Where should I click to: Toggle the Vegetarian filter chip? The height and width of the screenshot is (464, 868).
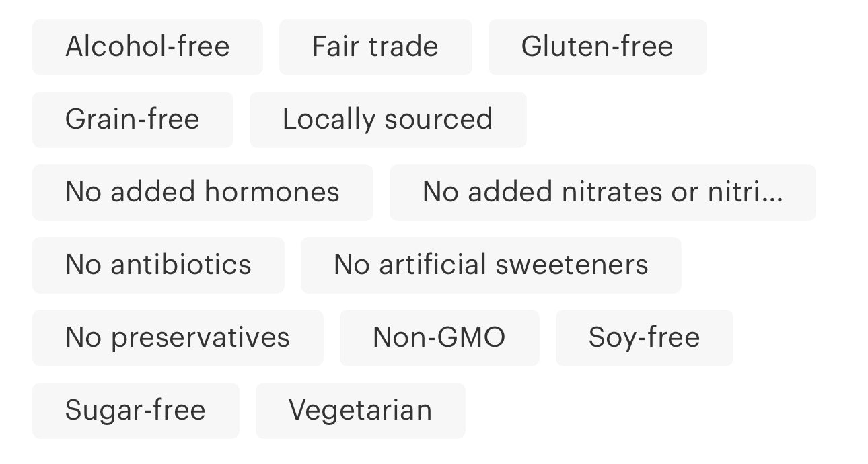point(360,411)
